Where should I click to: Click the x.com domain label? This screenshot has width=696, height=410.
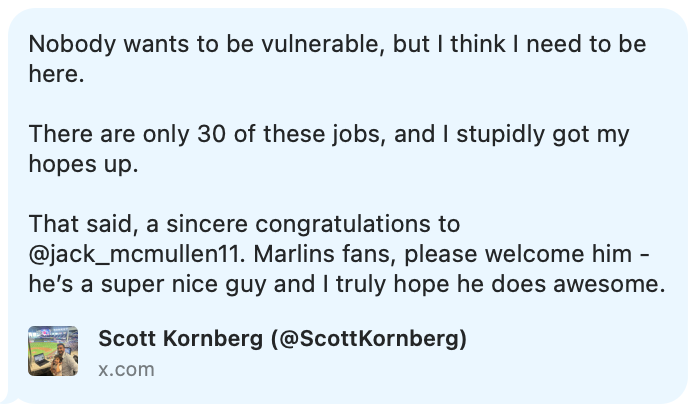(126, 369)
